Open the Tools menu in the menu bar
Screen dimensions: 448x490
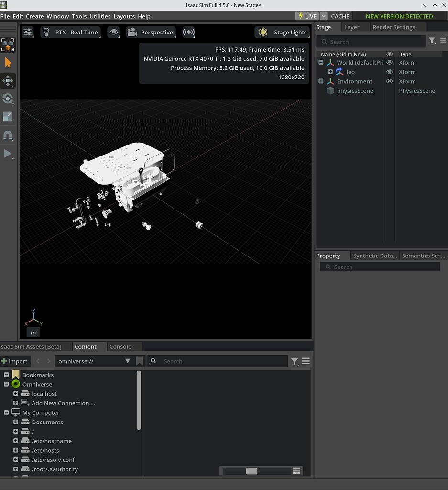coord(79,16)
